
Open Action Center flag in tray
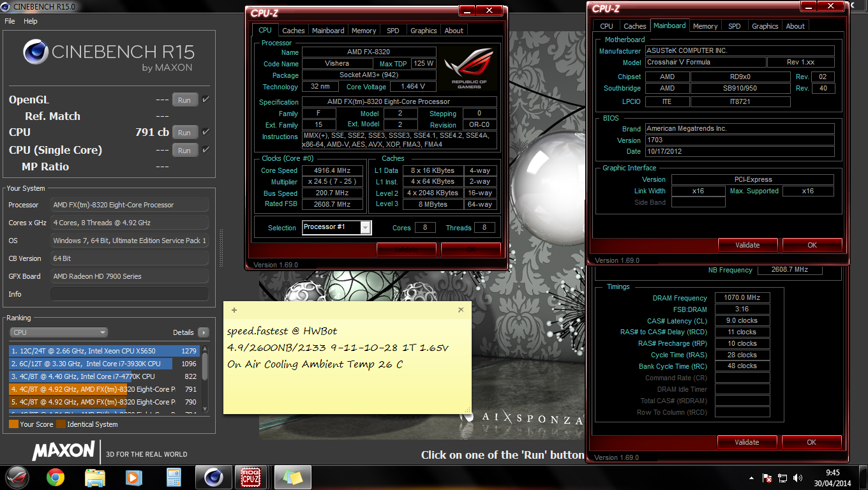(x=768, y=477)
